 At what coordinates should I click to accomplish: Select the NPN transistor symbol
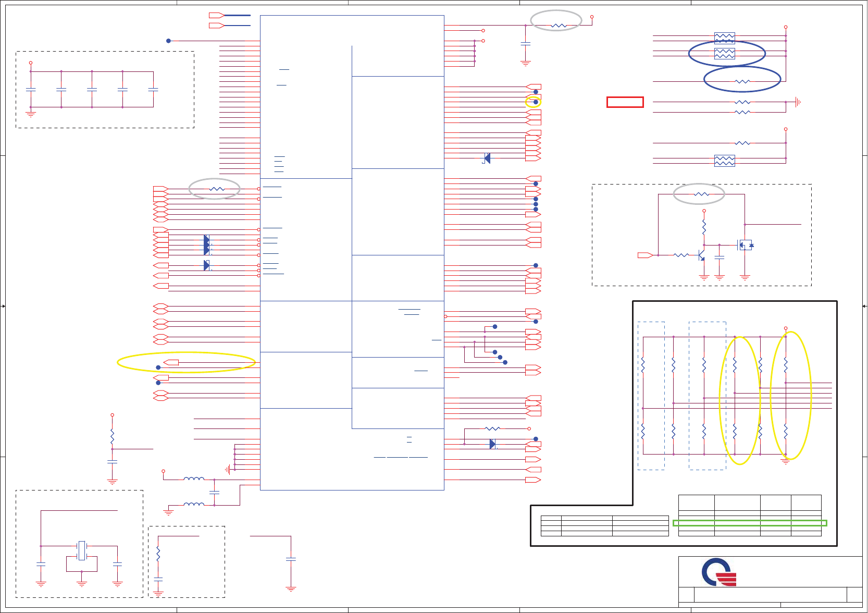click(701, 255)
